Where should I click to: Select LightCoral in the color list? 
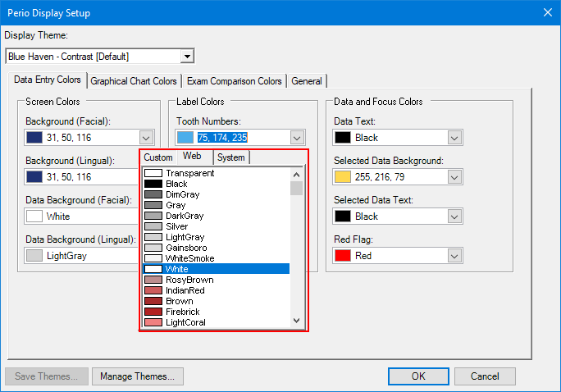(187, 322)
